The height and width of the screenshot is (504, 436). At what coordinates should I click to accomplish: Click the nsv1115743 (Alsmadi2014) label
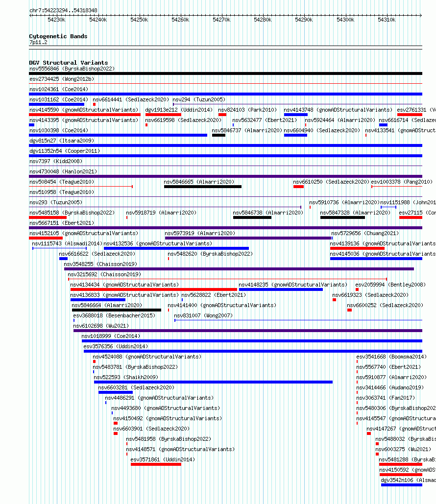[67, 243]
